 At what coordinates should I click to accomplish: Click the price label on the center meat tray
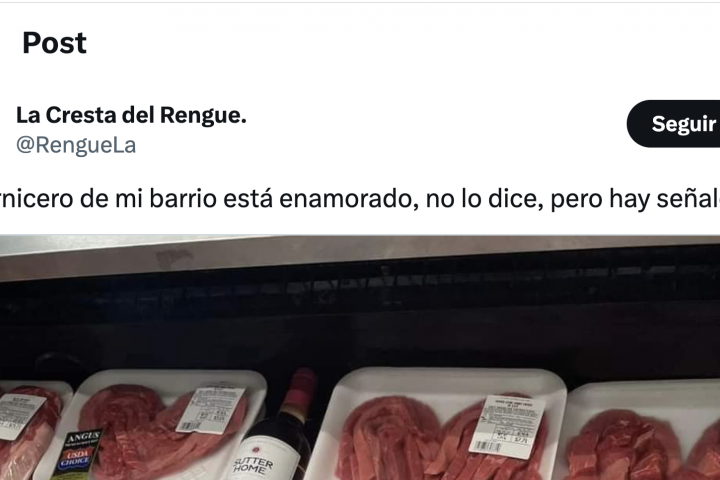click(507, 426)
